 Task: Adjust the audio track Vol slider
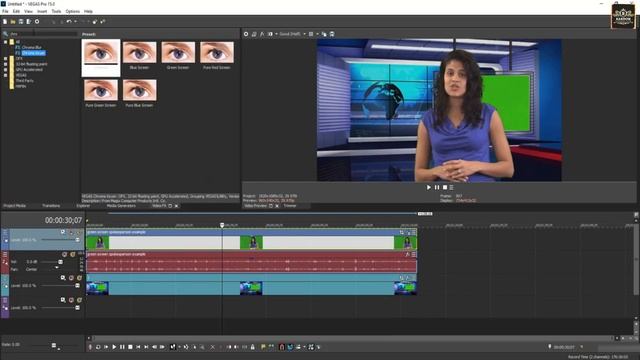pos(60,262)
